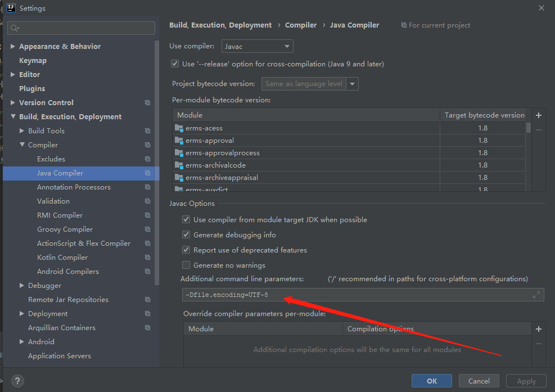Click Compiler in the breadcrumb path
This screenshot has width=555, height=392.
(x=301, y=25)
